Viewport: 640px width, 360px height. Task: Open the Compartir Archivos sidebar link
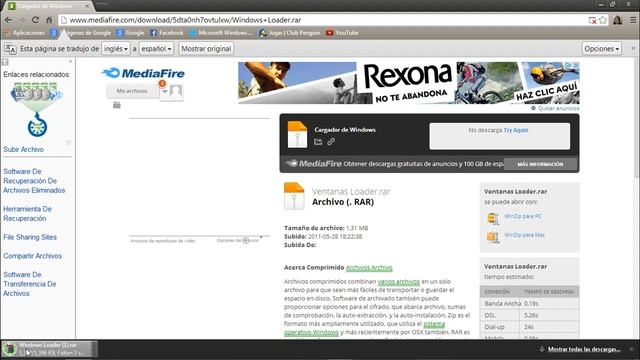click(33, 256)
